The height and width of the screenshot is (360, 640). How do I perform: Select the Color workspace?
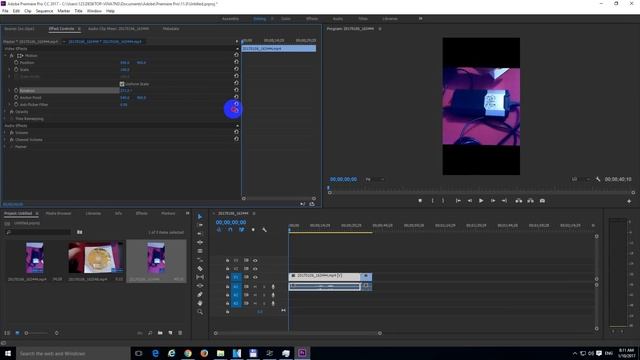286,19
